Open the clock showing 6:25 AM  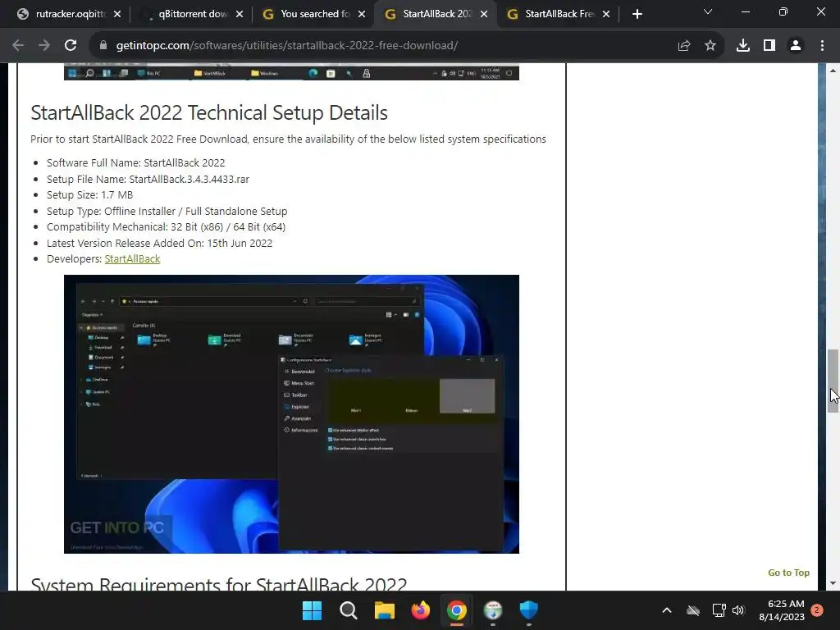[x=782, y=610]
